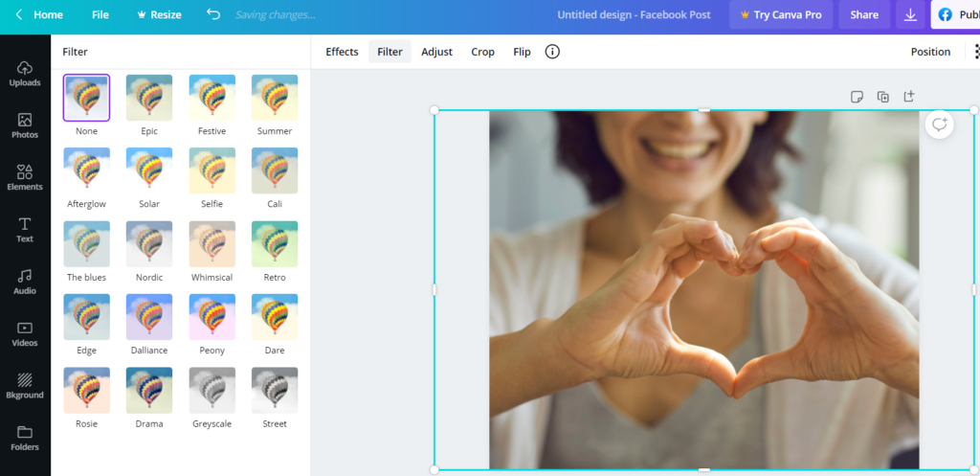Click the info circle icon
The image size is (980, 476).
pos(552,52)
